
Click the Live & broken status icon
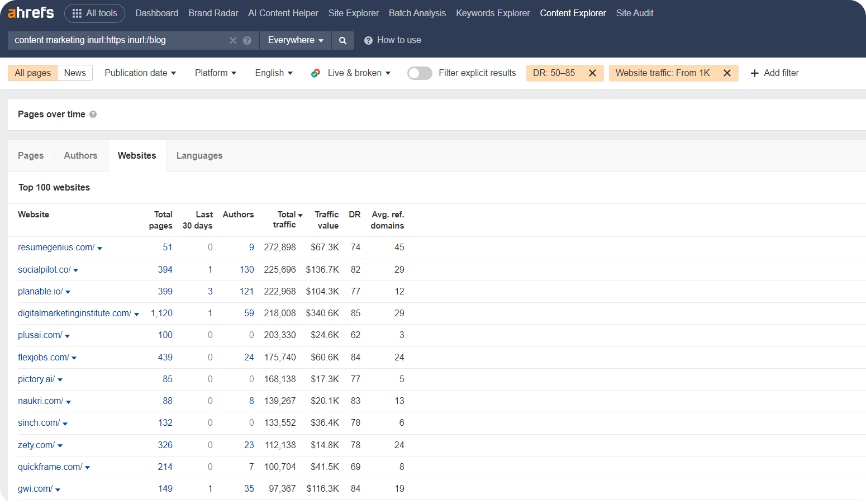316,73
